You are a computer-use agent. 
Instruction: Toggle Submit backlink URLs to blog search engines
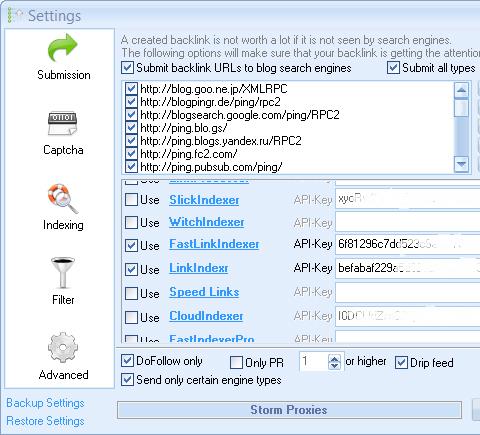click(127, 68)
